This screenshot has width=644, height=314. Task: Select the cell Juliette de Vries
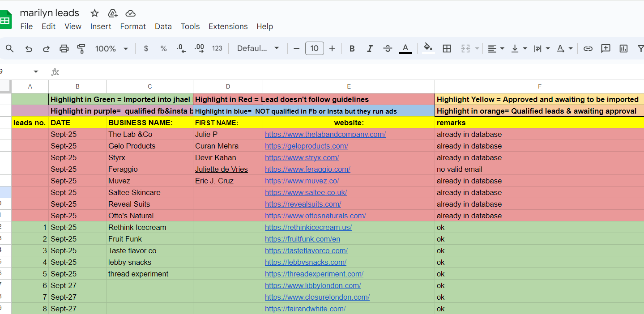click(228, 169)
